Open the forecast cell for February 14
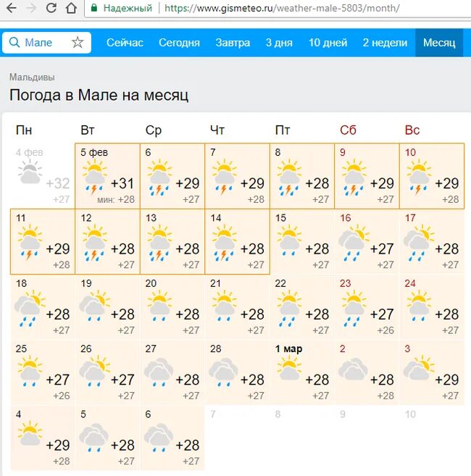 click(237, 242)
